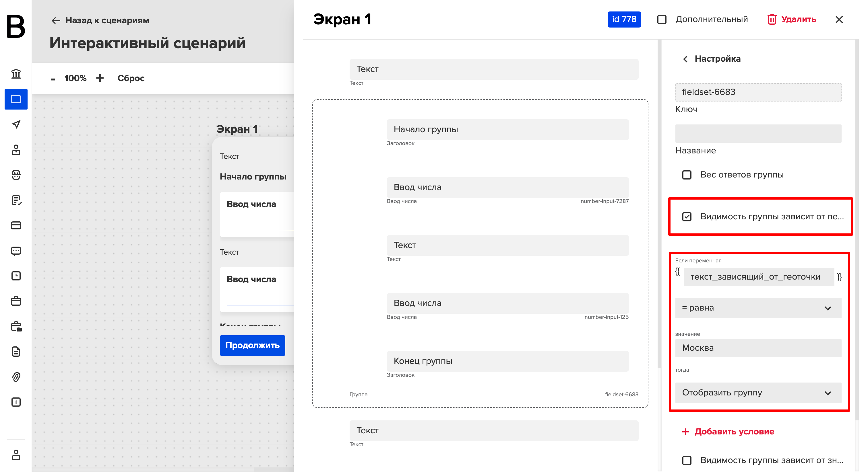The width and height of the screenshot is (868, 472).
Task: Open the robot face sidebar icon
Action: point(16,175)
